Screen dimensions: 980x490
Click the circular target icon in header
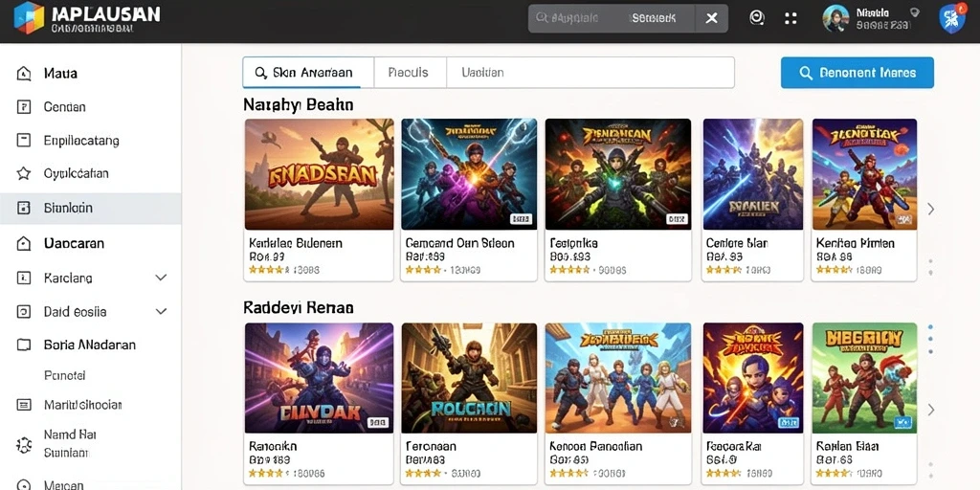tap(757, 18)
